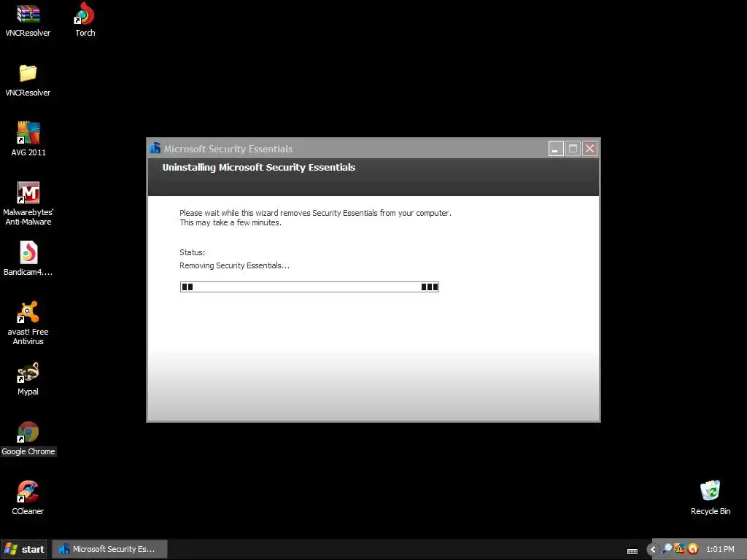Select the Google Chrome desktop shortcut

28,432
